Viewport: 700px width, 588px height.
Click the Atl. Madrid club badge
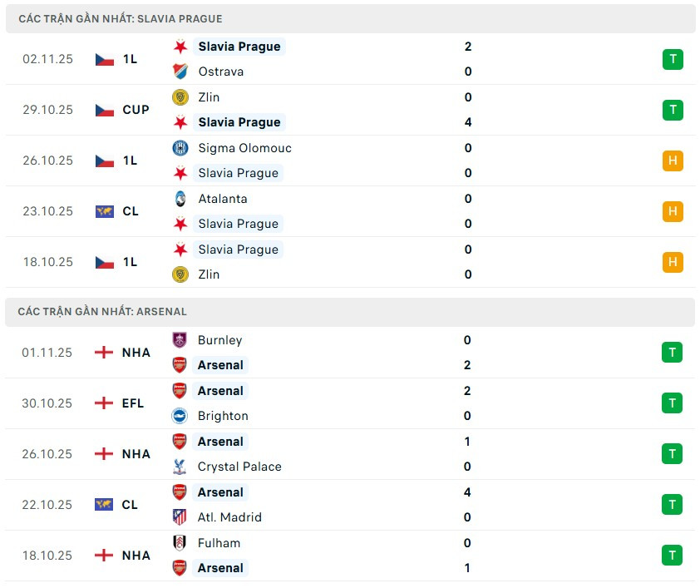pyautogui.click(x=180, y=517)
